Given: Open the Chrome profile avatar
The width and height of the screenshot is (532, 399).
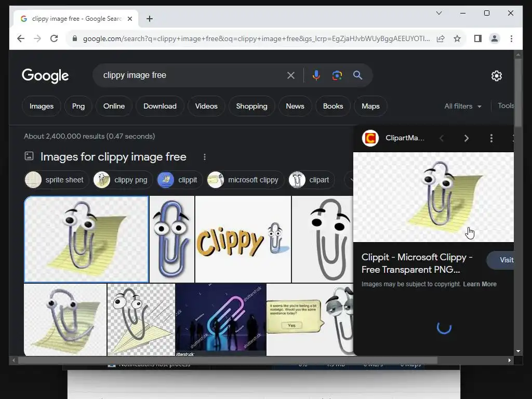Looking at the screenshot, I should click(x=495, y=38).
